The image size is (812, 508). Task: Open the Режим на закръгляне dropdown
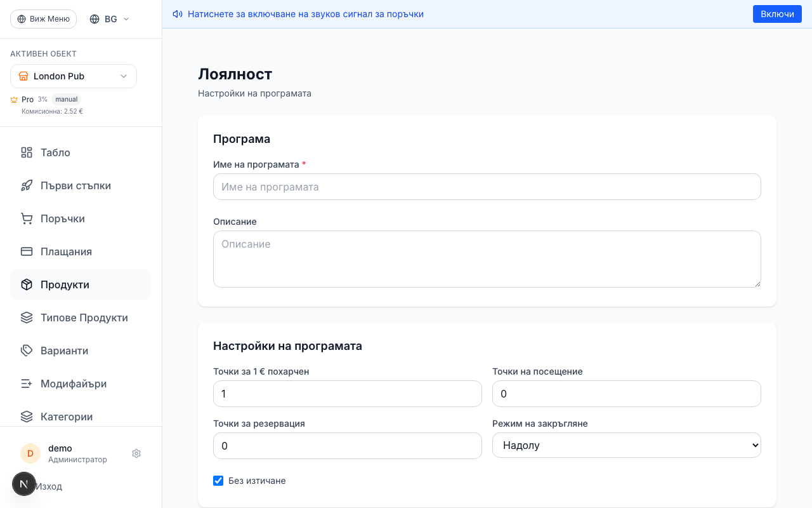626,446
